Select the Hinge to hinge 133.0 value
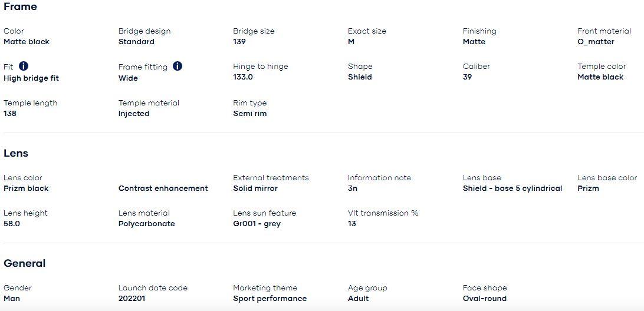This screenshot has width=644, height=311. click(x=243, y=77)
